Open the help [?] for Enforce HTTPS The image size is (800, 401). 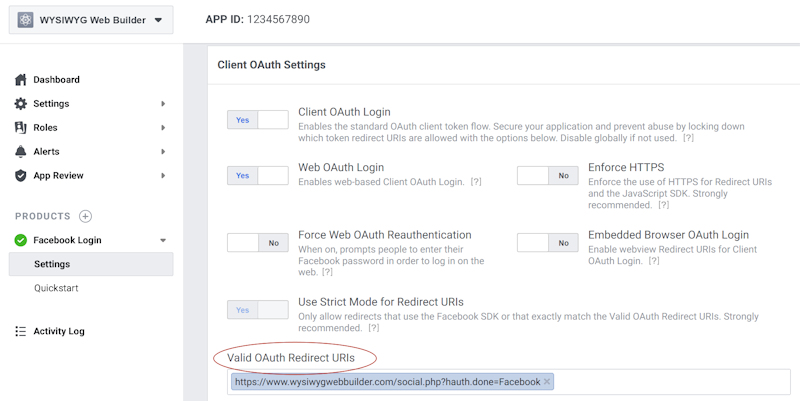(x=663, y=205)
